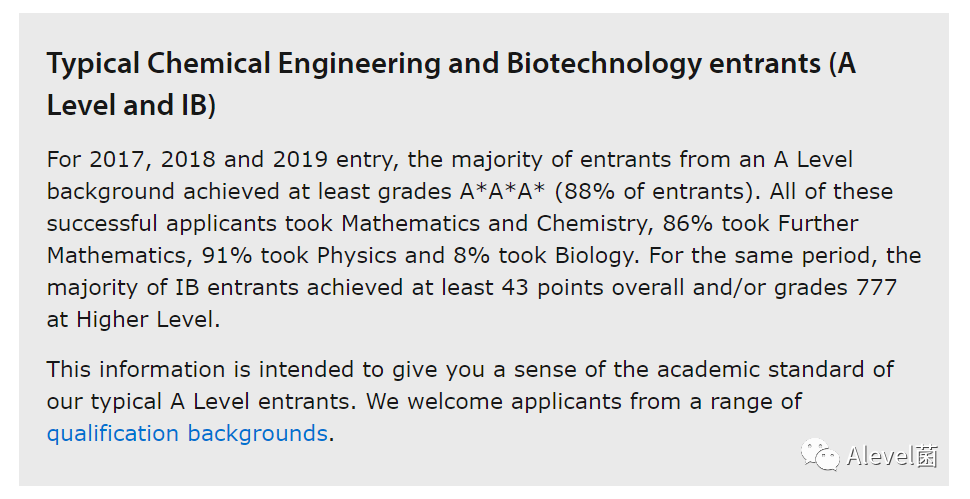
Task: Click the 'at Higher Level.' text
Action: point(134,320)
